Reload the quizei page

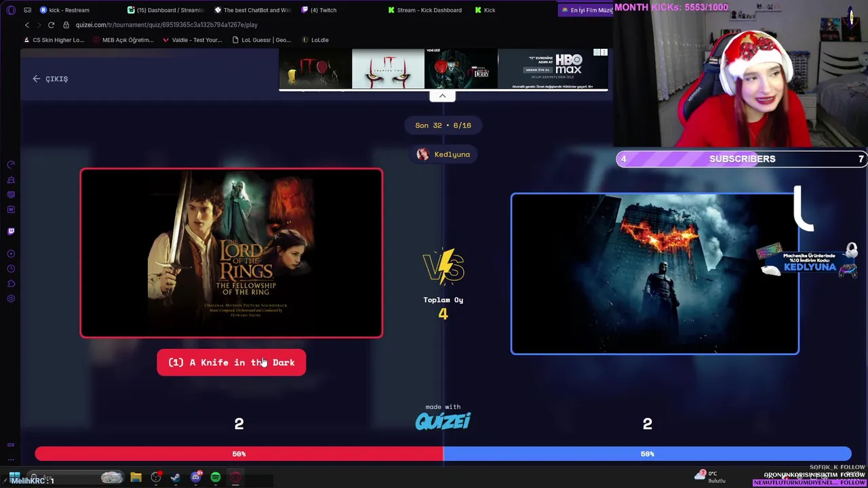[x=51, y=25]
